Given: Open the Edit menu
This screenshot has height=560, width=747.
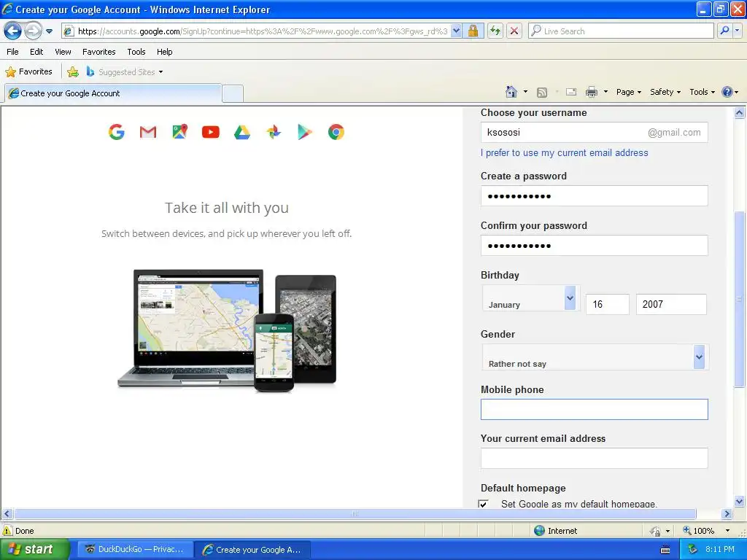Looking at the screenshot, I should pos(36,52).
